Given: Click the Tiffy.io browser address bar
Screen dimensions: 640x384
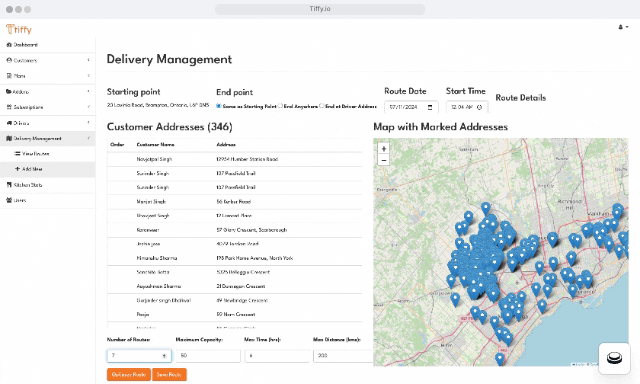Looking at the screenshot, I should (x=320, y=9).
